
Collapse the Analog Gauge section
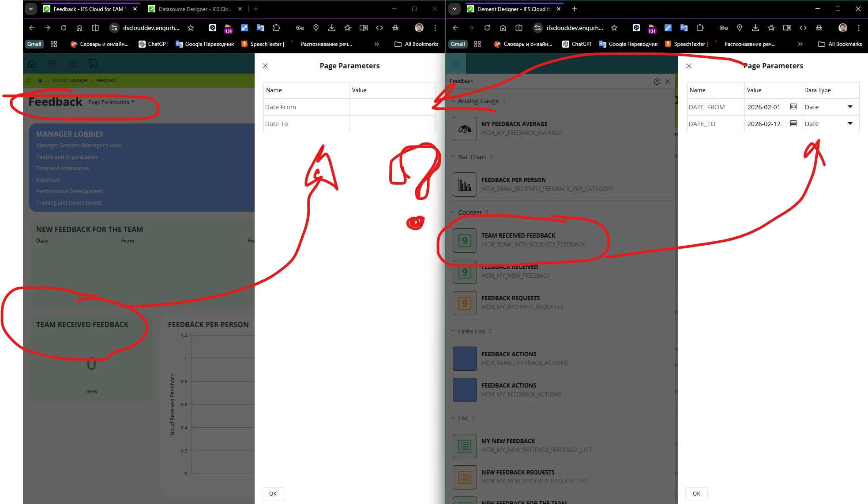point(453,101)
